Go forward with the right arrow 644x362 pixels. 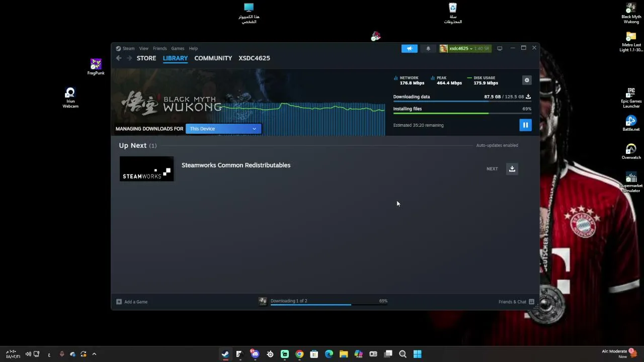[x=129, y=58]
